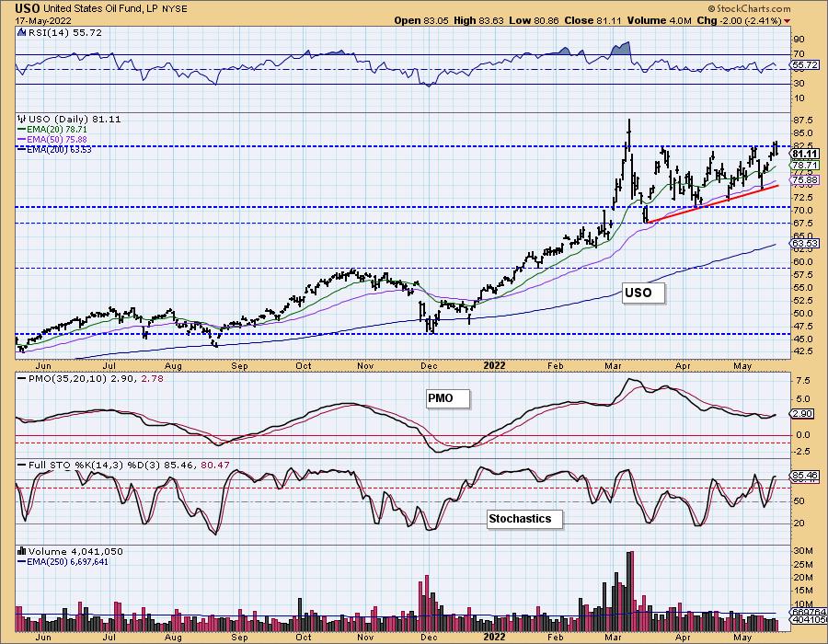
Task: Click the red down arrow next to Chg
Action: click(788, 21)
